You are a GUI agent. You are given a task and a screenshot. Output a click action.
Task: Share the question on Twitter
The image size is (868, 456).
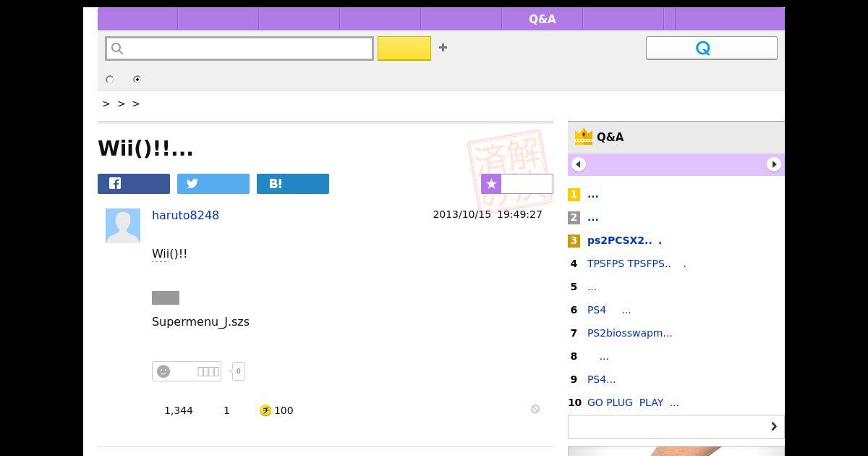pyautogui.click(x=213, y=184)
